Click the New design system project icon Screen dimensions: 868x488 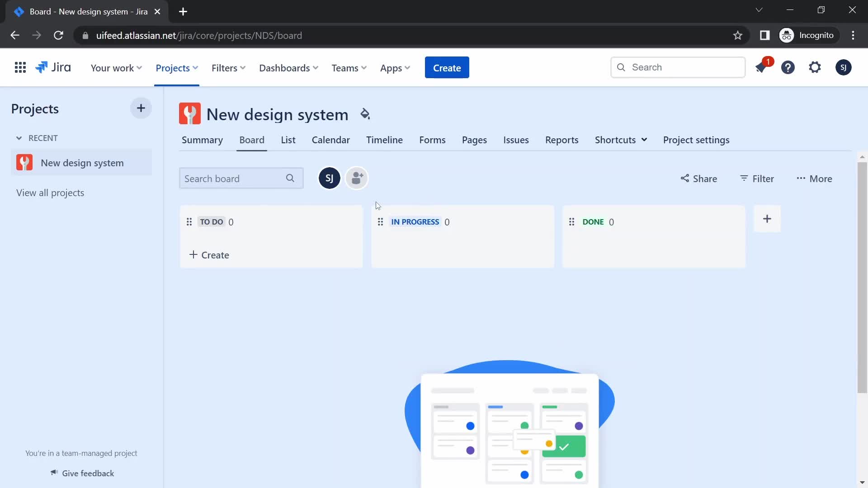click(190, 114)
